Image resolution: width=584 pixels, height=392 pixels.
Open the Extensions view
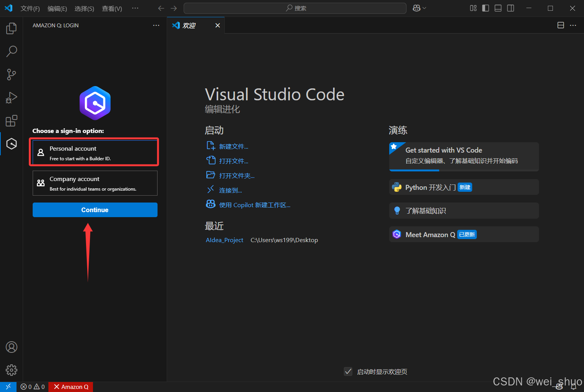(12, 121)
